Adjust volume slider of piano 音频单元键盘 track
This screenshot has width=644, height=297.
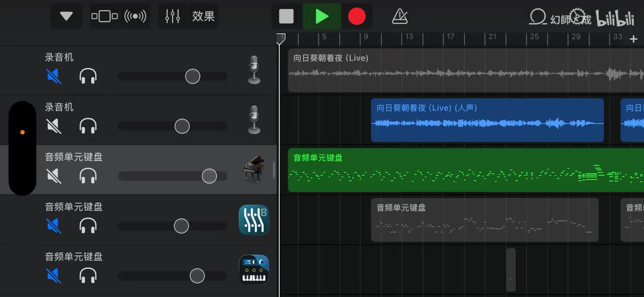[x=209, y=176]
